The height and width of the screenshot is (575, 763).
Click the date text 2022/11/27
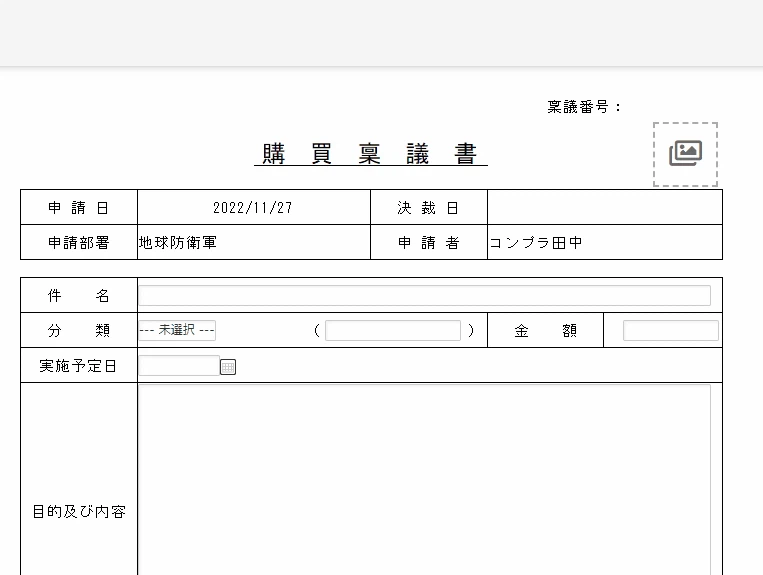point(253,208)
